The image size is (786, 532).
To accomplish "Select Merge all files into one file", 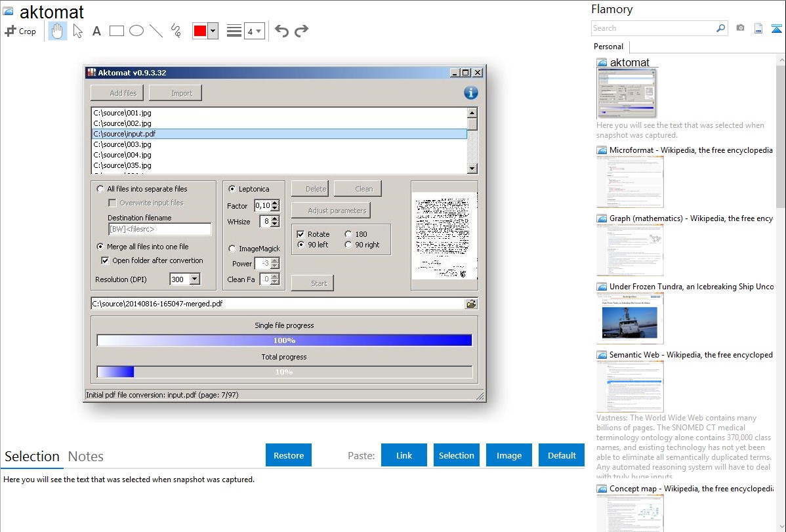I will tap(100, 247).
